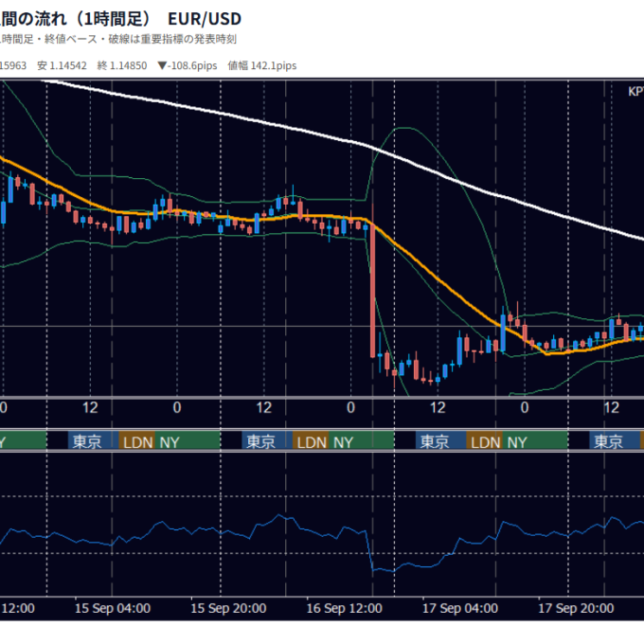Click the 終 1.14850 close value

pyautogui.click(x=122, y=65)
